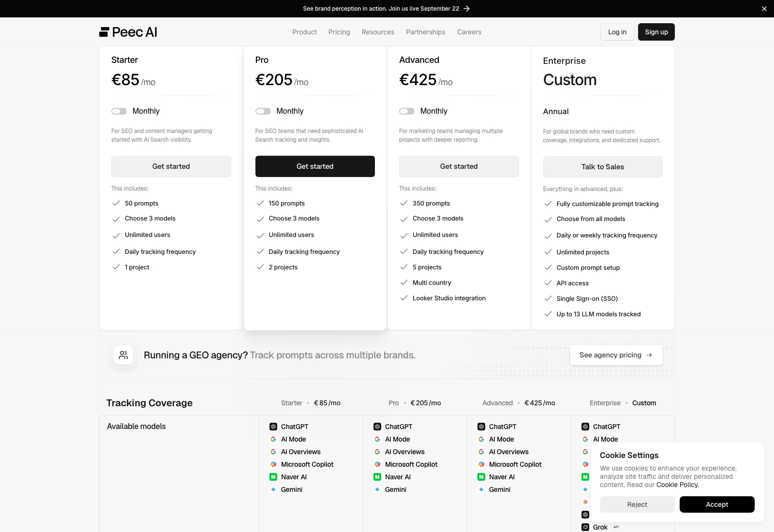Open the Cookie Policy link
The width and height of the screenshot is (774, 532).
[677, 485]
